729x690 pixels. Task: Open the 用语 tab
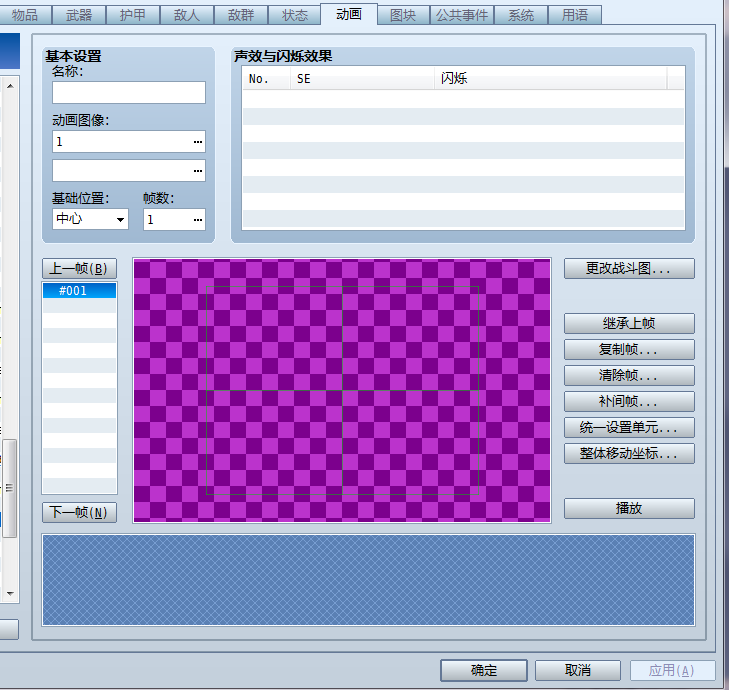(575, 15)
